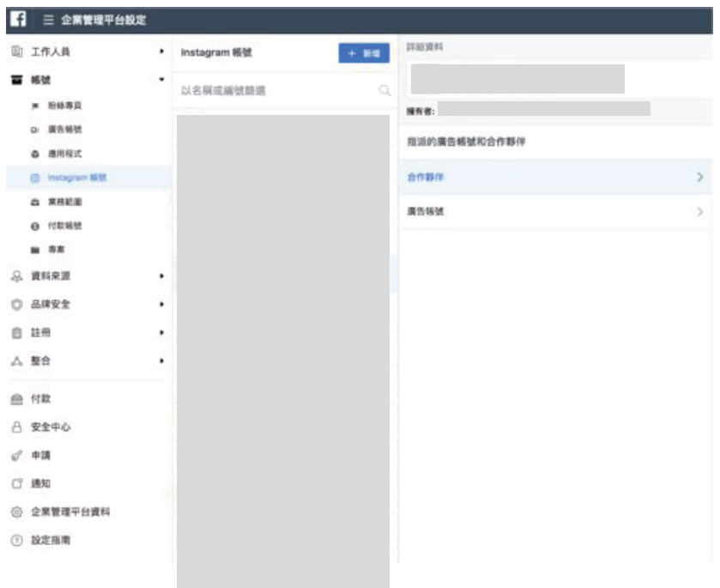Click the 企業管理平台資料 gear icon
This screenshot has height=588, width=720.
click(x=15, y=512)
